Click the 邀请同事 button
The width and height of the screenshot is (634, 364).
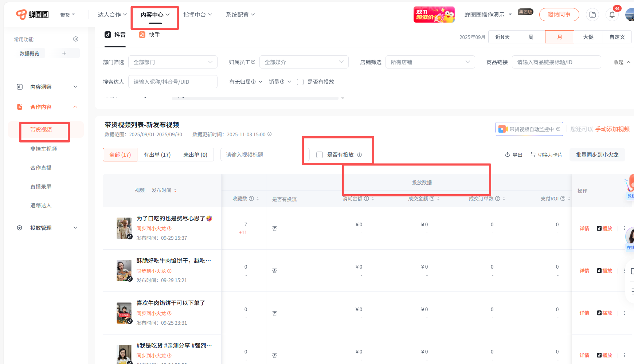coord(559,15)
